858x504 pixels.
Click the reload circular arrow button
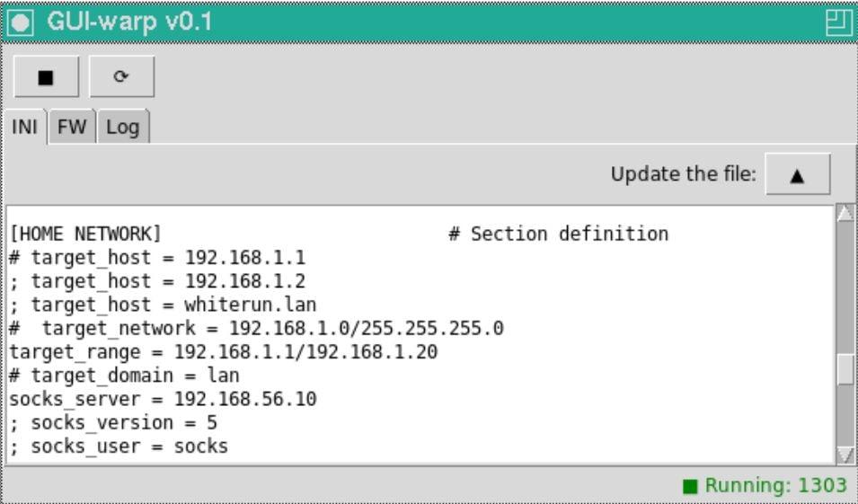(121, 76)
